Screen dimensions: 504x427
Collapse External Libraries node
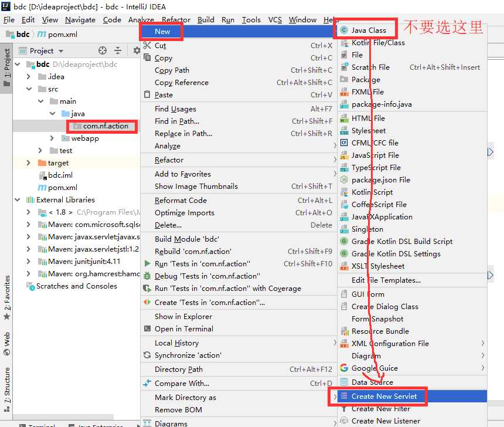point(18,200)
